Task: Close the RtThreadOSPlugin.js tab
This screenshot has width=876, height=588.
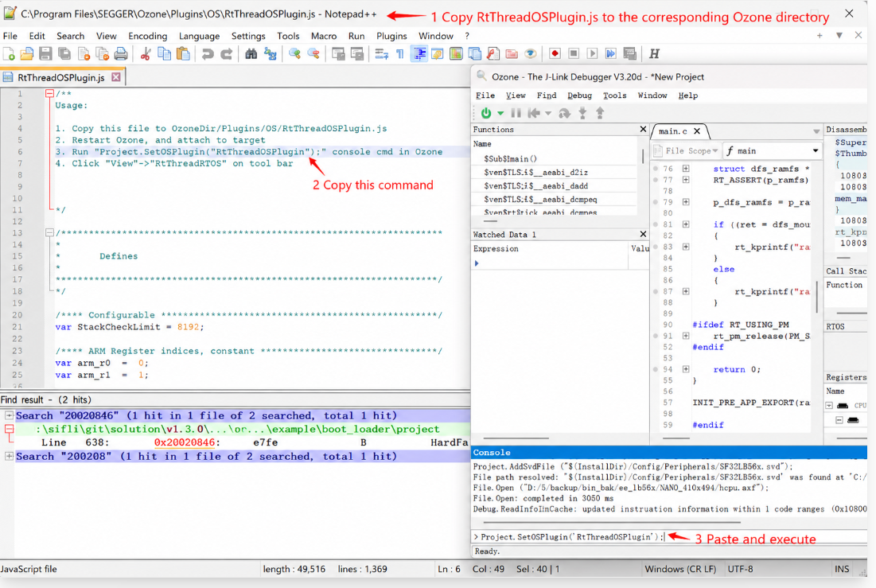Action: [115, 77]
